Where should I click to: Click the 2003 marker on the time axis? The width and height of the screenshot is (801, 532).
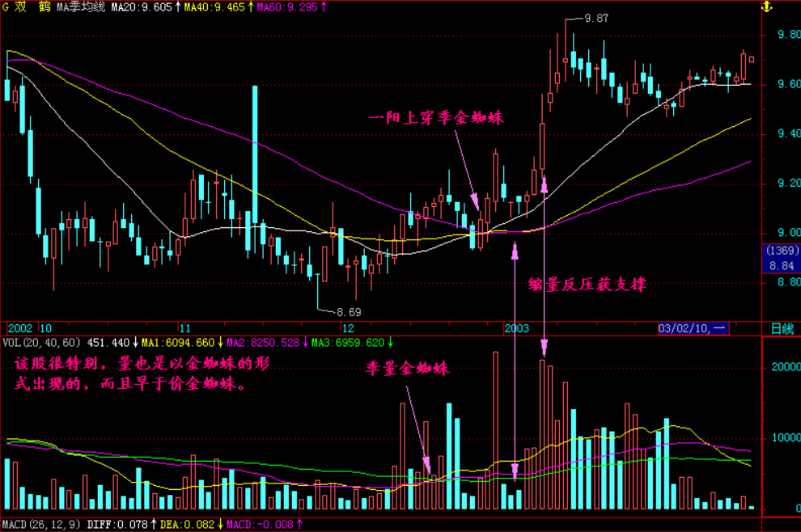point(516,328)
